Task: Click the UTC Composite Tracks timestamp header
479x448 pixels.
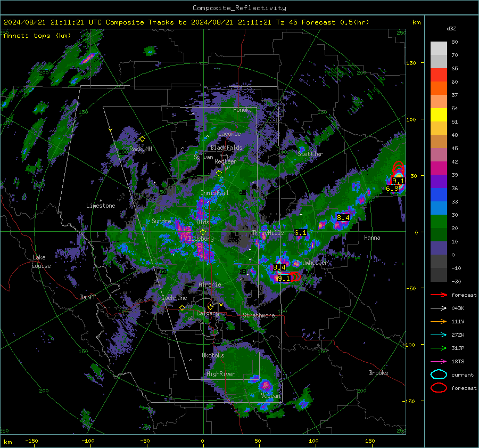Action: coord(186,22)
